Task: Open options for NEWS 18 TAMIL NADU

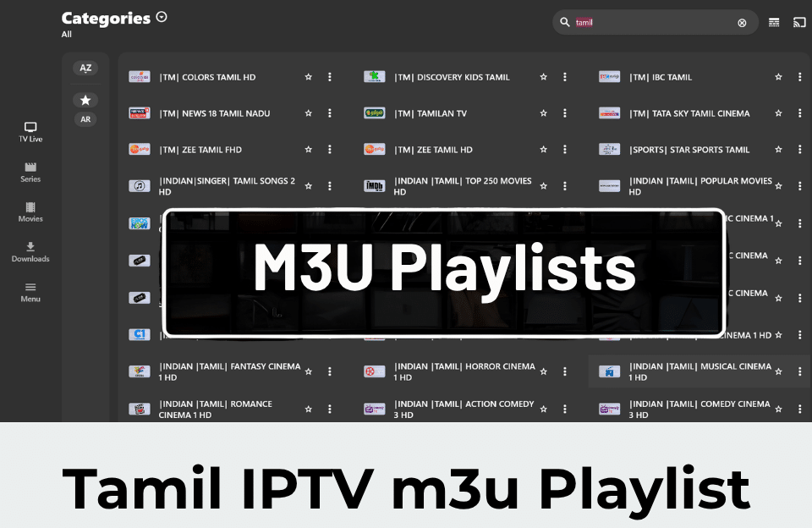Action: tap(329, 113)
